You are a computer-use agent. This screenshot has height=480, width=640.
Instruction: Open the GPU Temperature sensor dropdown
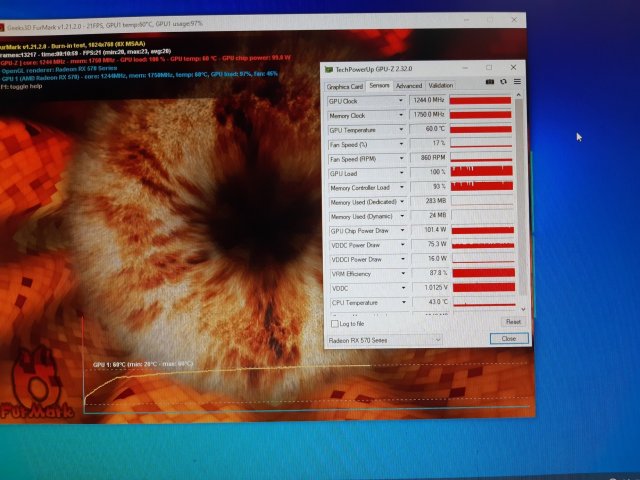point(401,129)
